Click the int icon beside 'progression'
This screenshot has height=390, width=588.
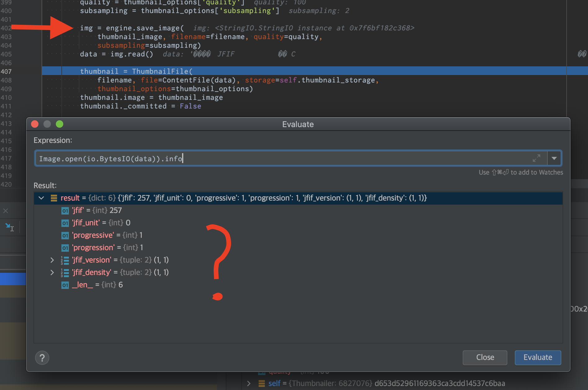click(65, 248)
